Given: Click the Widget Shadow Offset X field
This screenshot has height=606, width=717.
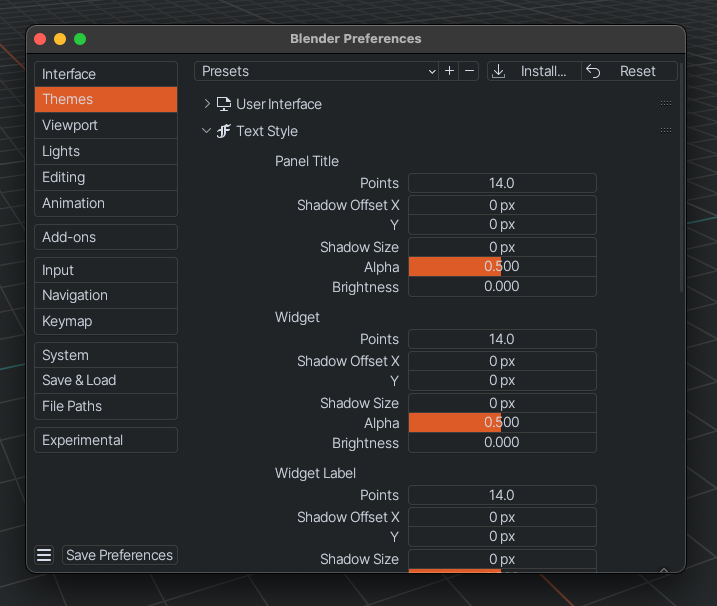Looking at the screenshot, I should coord(502,361).
